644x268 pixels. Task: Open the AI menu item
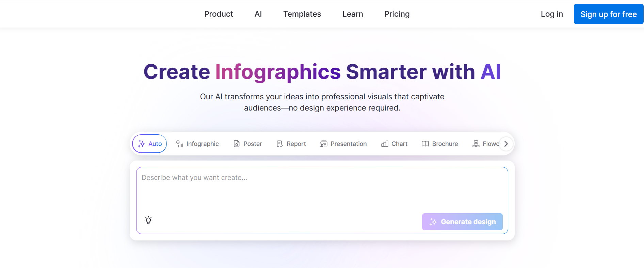coord(258,14)
